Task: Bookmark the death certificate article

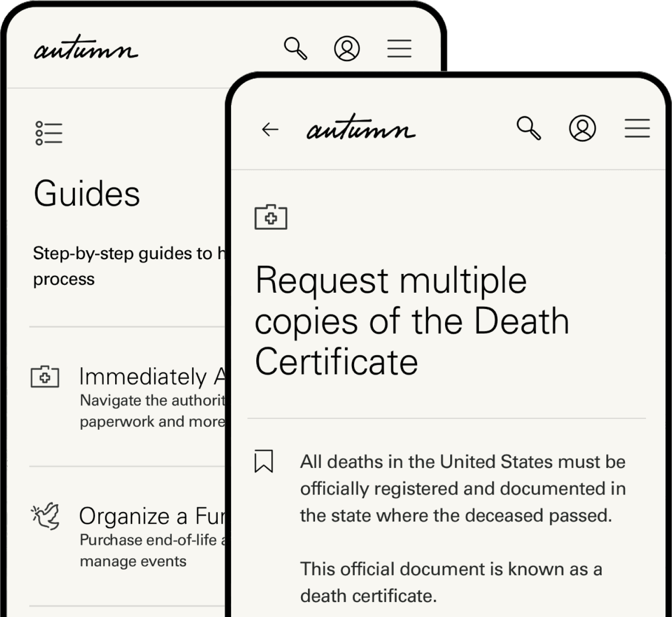Action: click(x=264, y=461)
